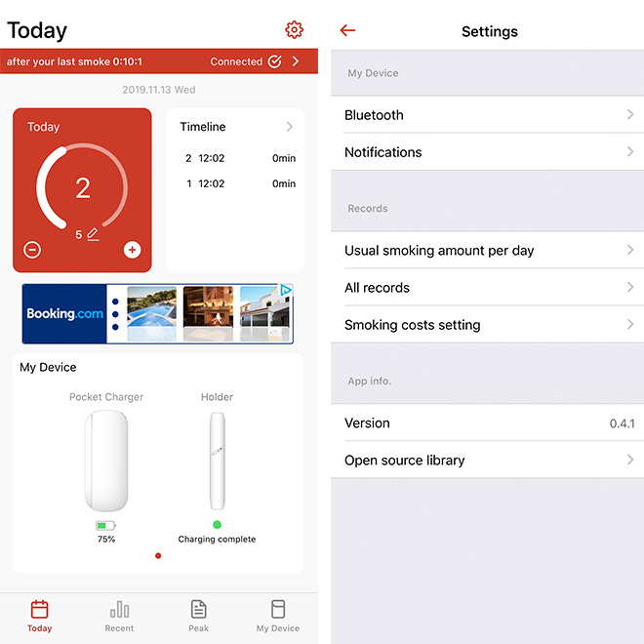Switch to the Peak tab
Image resolution: width=644 pixels, height=644 pixels.
click(x=199, y=616)
